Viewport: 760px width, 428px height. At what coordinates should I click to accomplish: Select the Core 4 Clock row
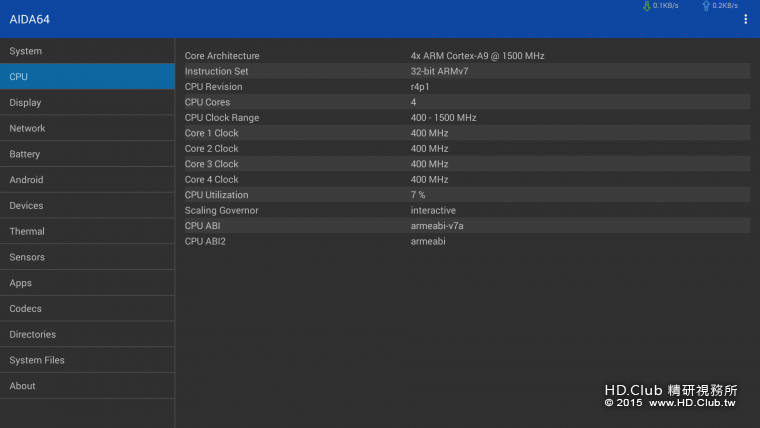tap(467, 179)
